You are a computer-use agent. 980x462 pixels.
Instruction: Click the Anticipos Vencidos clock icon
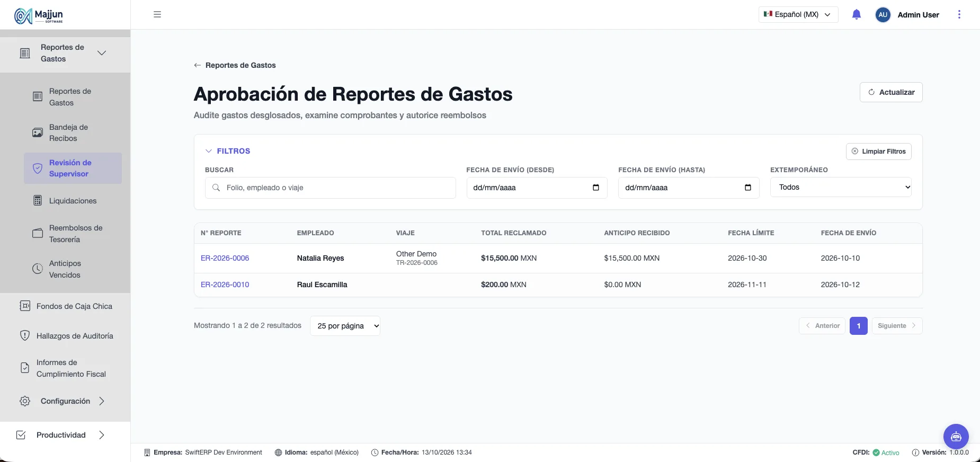point(38,269)
